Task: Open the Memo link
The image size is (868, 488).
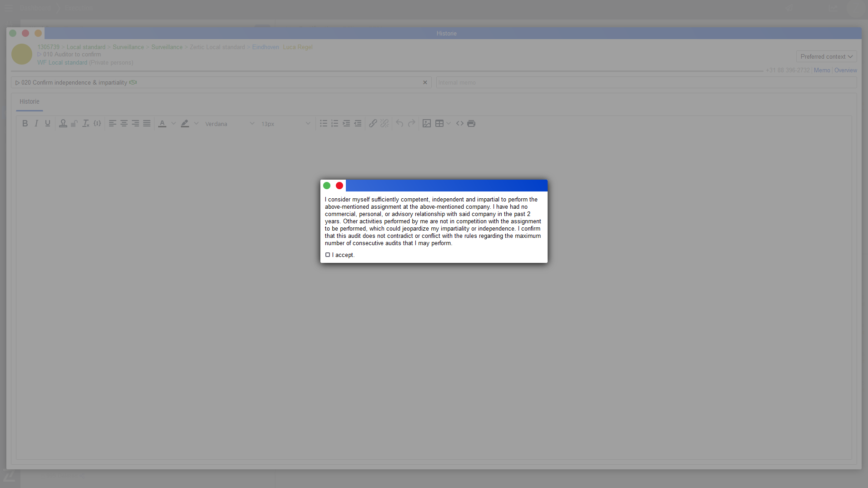Action: pyautogui.click(x=822, y=70)
